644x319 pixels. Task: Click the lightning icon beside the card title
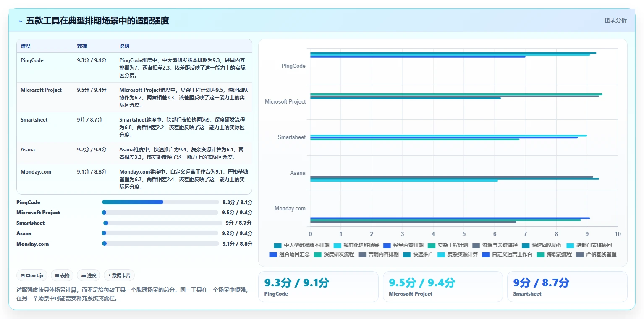click(x=20, y=21)
